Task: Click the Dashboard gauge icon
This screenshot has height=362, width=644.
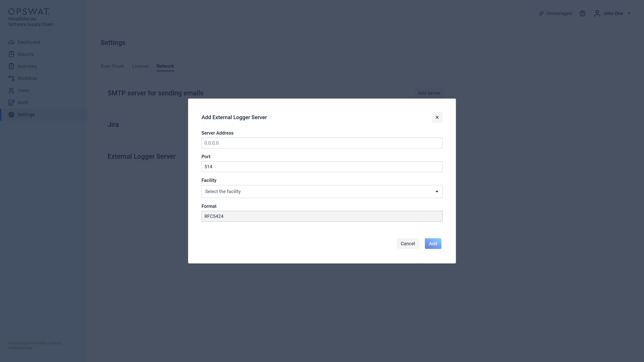Action: 11,42
